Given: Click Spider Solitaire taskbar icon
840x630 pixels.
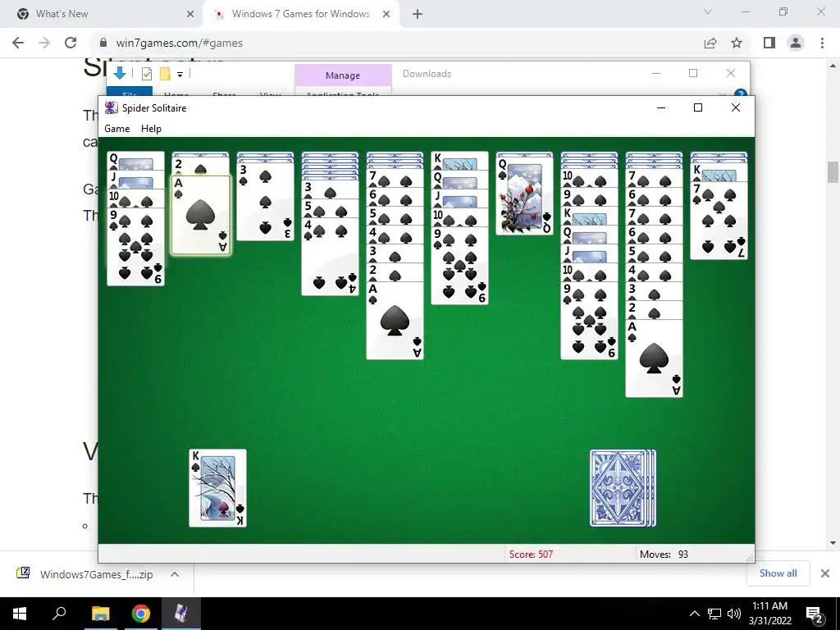Looking at the screenshot, I should pos(181,614).
